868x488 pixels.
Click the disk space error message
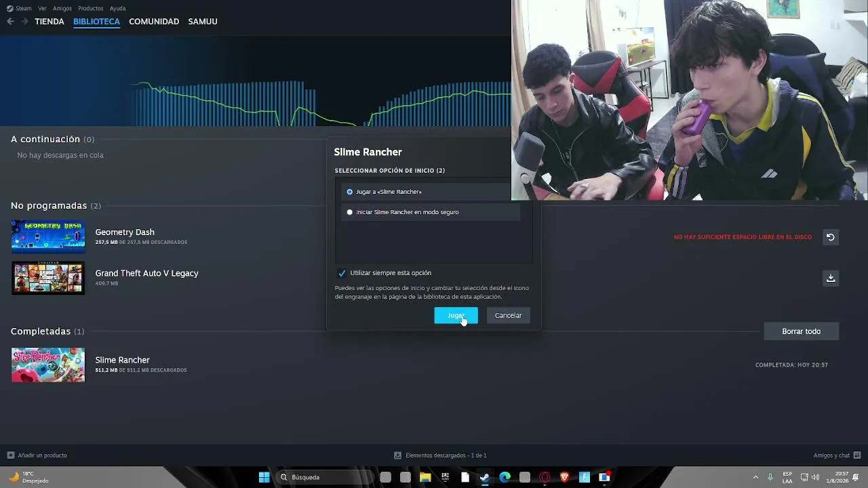coord(743,237)
